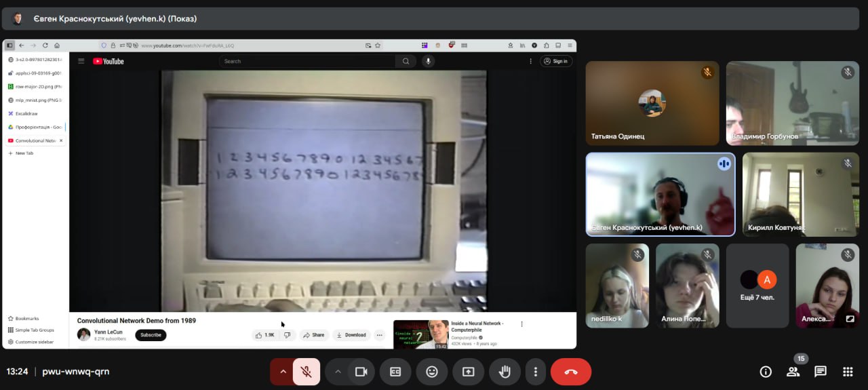Turn on your camera
Viewport: 868px width, 390px height.
pyautogui.click(x=361, y=372)
